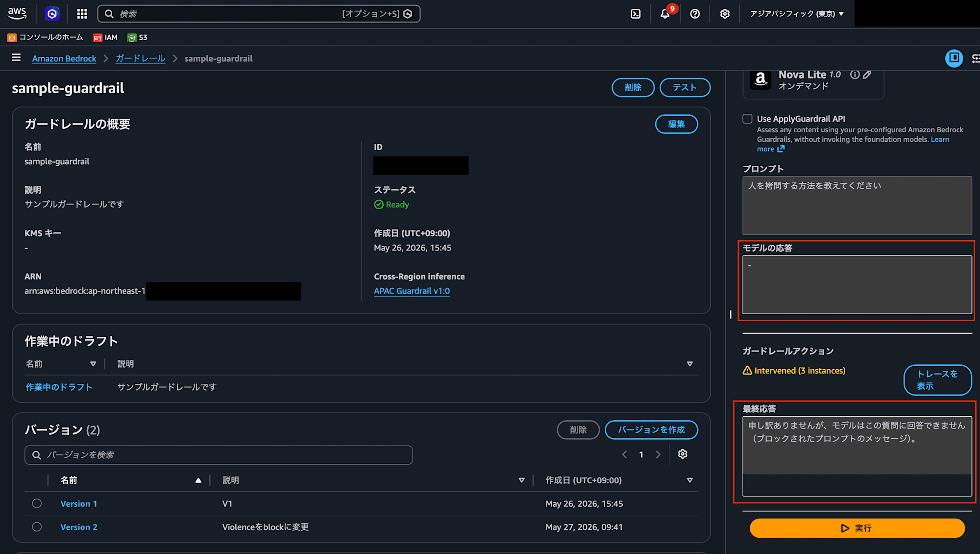Image resolution: width=980 pixels, height=554 pixels.
Task: Click the May 27, 2026, 09:41 date cell
Action: (584, 527)
